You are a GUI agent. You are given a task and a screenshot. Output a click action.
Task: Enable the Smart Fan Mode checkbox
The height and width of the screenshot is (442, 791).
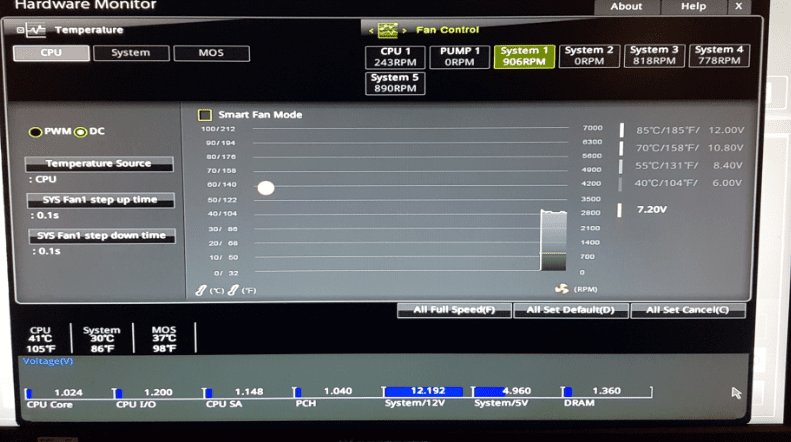coord(205,115)
